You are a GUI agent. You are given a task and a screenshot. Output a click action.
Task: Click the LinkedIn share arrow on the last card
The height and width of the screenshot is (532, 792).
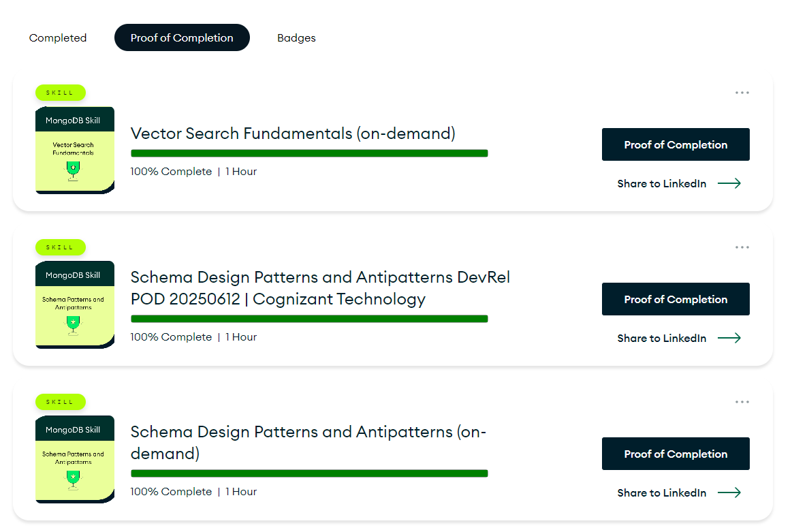pyautogui.click(x=729, y=492)
